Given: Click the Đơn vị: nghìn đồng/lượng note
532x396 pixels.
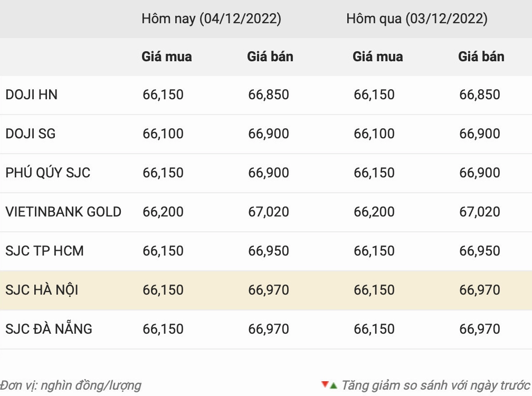Looking at the screenshot, I should (71, 386).
